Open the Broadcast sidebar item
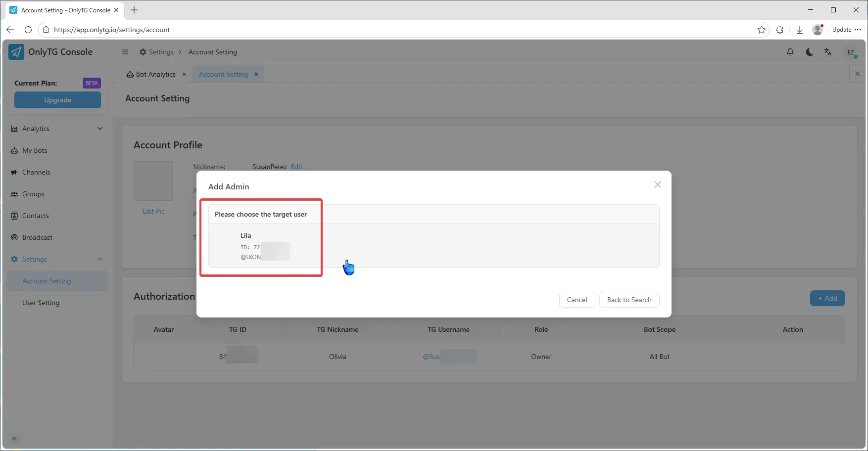The width and height of the screenshot is (868, 451). (37, 237)
